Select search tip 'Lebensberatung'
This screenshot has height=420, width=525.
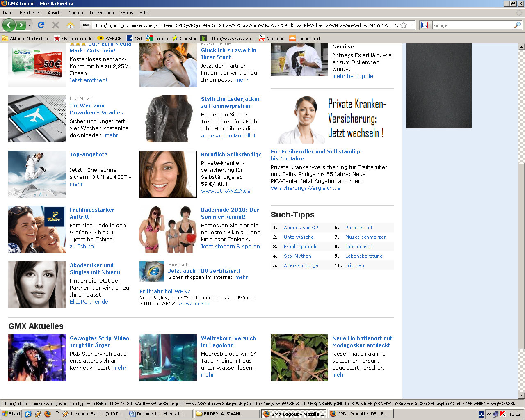tap(364, 256)
